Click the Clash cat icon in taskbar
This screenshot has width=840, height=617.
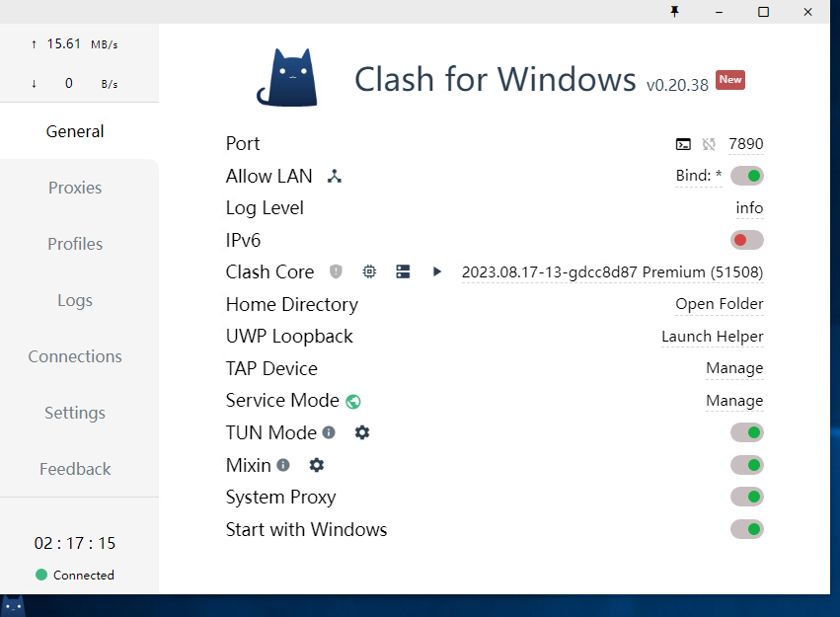pyautogui.click(x=13, y=606)
